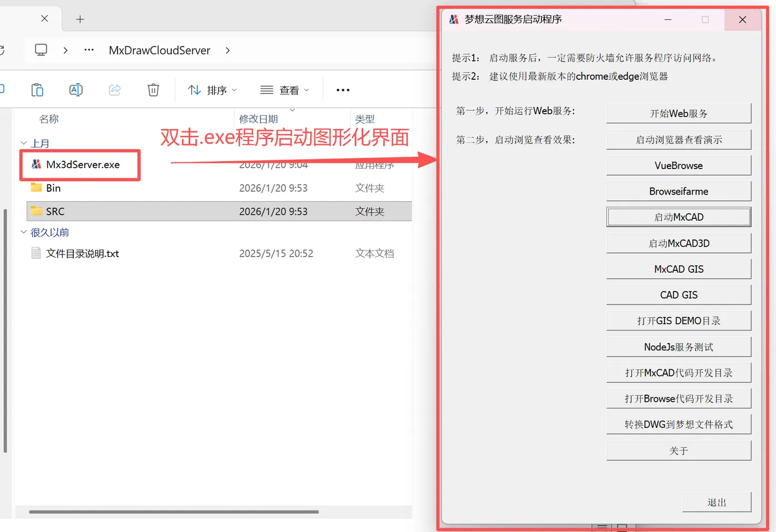This screenshot has height=532, width=776.
Task: Click the 关于 about button
Action: [679, 451]
